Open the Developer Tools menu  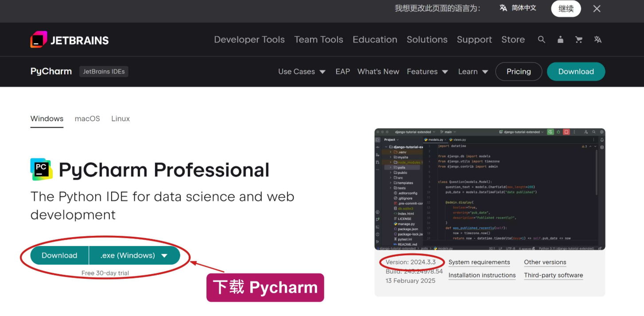(249, 40)
